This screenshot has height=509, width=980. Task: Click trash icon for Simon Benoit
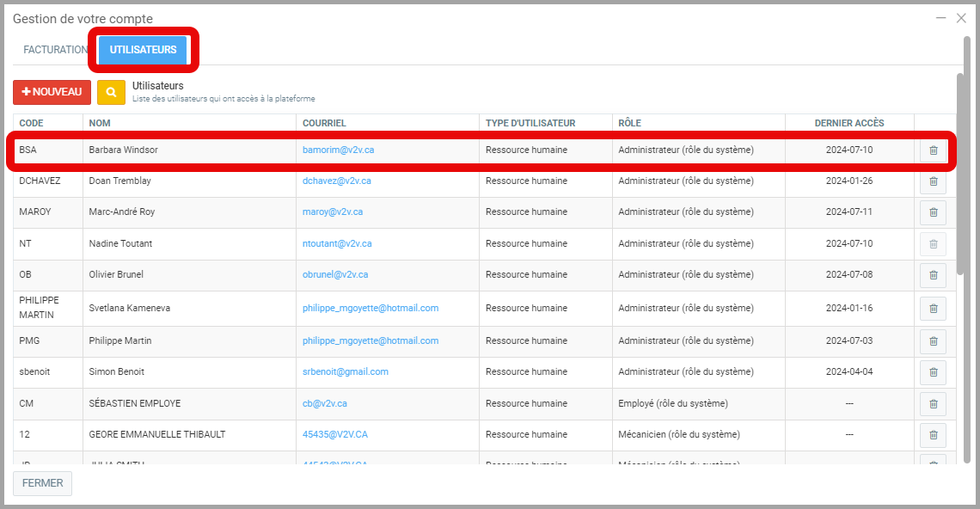933,372
